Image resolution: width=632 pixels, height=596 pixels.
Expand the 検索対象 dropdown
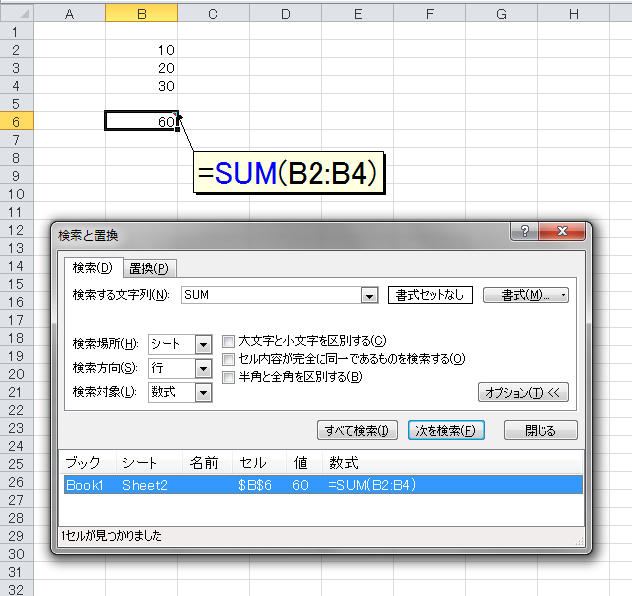tap(204, 392)
